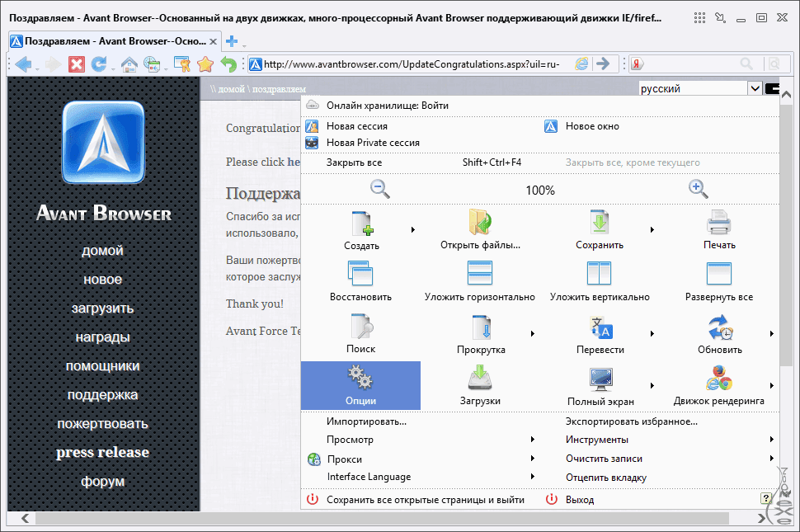The height and width of the screenshot is (532, 800).
Task: Click the Сохранить download icon
Action: point(600,222)
